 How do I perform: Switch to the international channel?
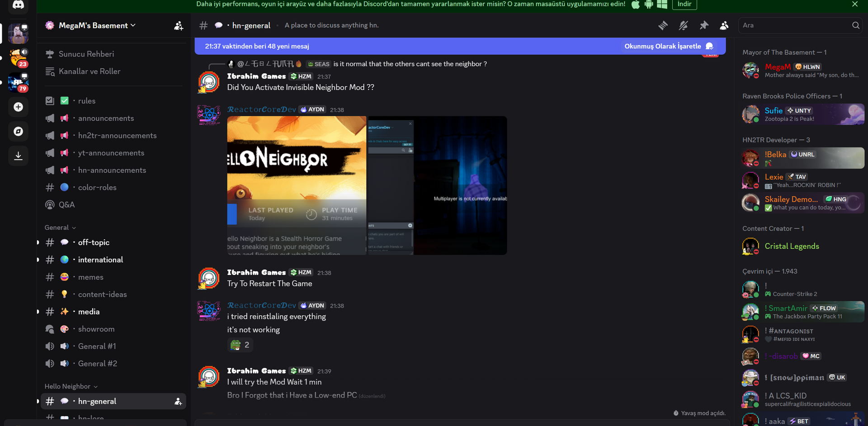[x=113, y=260]
